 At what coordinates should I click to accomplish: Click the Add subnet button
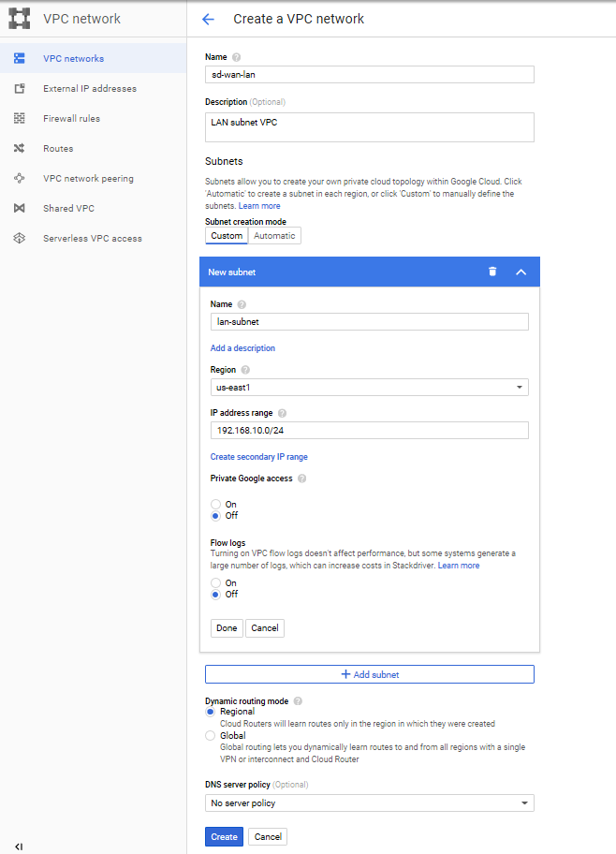[x=369, y=674]
